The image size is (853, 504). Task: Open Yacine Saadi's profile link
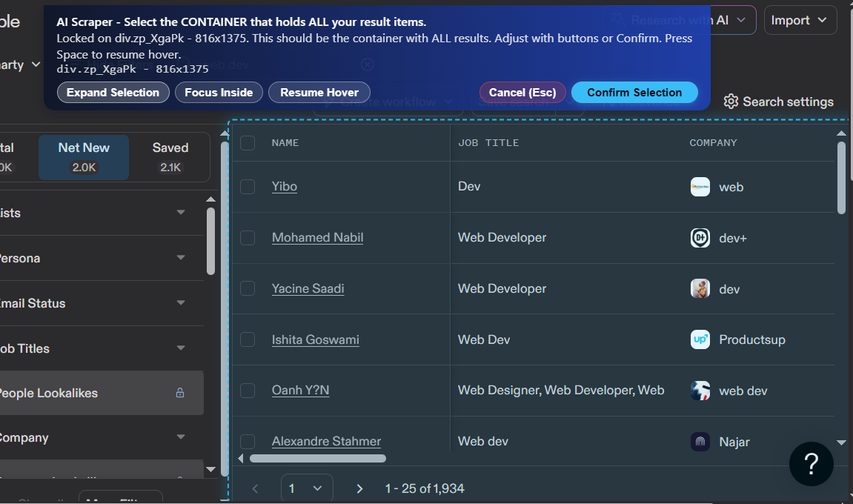click(308, 288)
